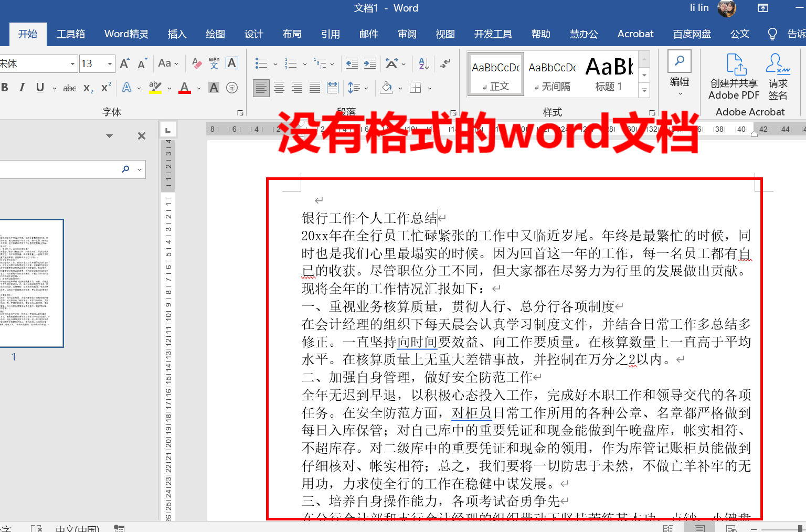Open the Acrobat tab
The image size is (806, 532).
pyautogui.click(x=635, y=34)
